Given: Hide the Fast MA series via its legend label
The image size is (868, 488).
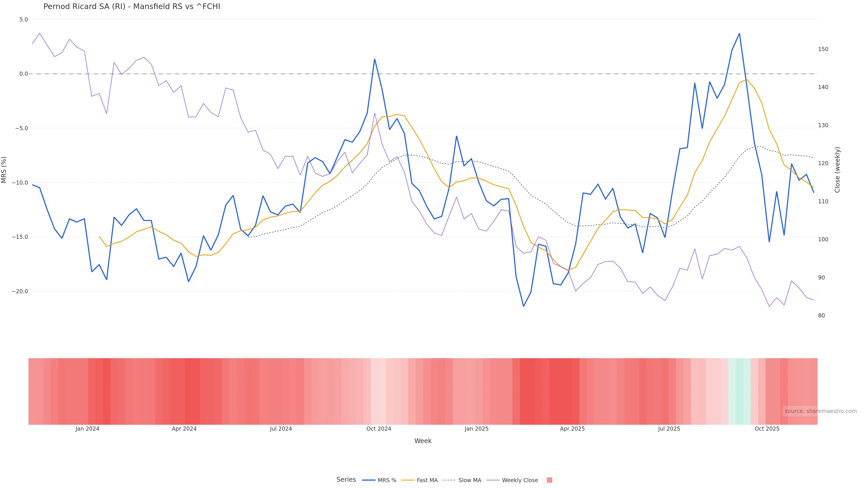Looking at the screenshot, I should [x=427, y=480].
